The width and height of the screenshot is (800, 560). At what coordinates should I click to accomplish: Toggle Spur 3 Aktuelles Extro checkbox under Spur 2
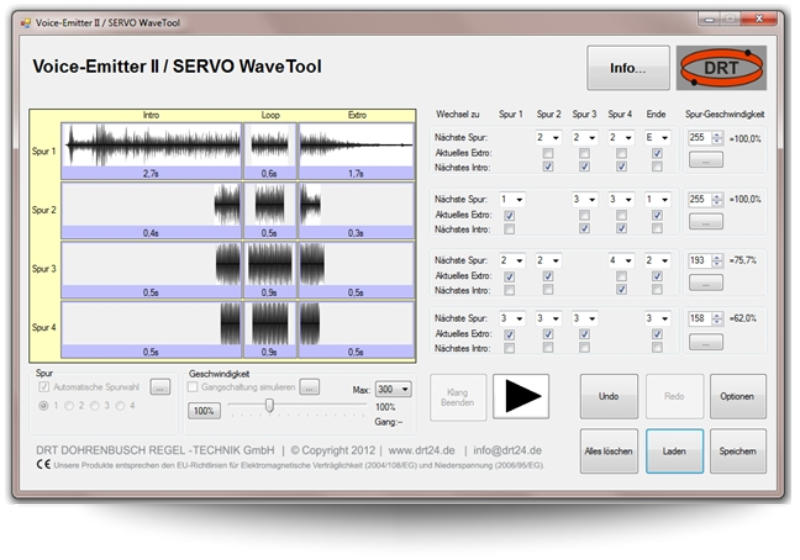pyautogui.click(x=548, y=276)
